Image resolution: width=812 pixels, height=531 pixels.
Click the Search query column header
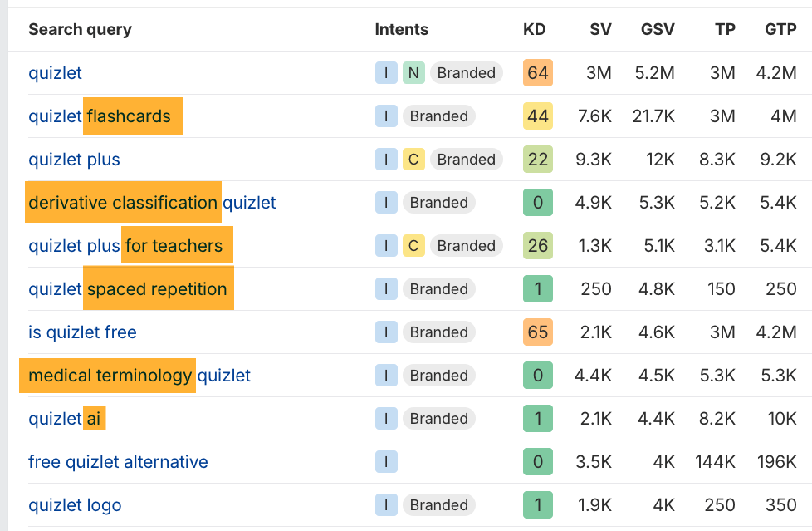[80, 30]
